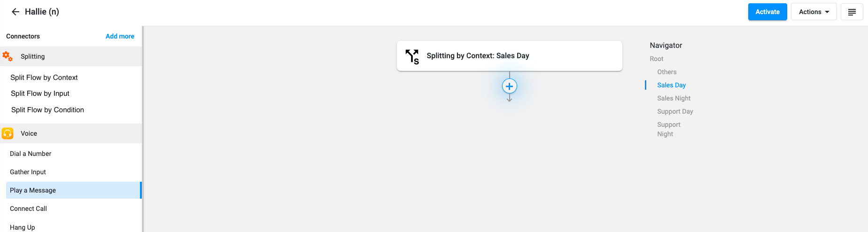Viewport: 868px width, 232px height.
Task: Open the lines menu icon beside Actions
Action: pos(852,12)
